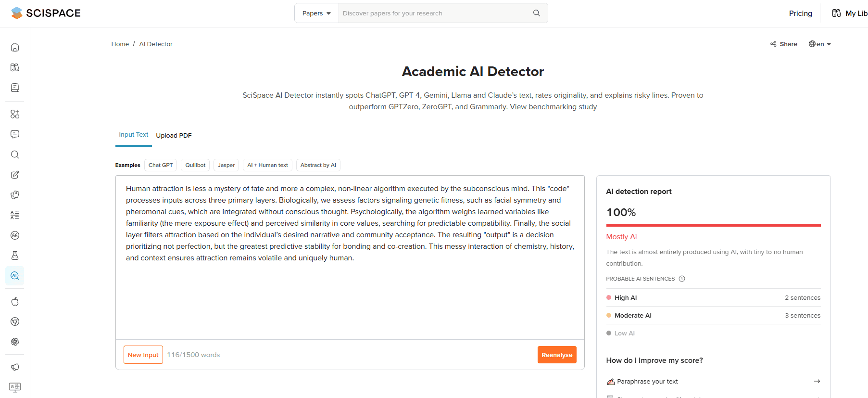Click the search magnifier in the top bar
The image size is (868, 398).
(536, 13)
